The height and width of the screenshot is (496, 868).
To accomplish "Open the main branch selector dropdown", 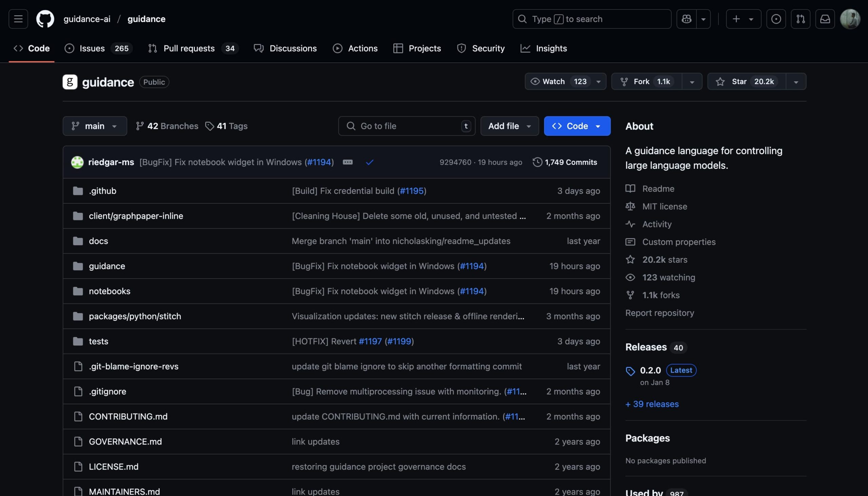I will tap(95, 126).
